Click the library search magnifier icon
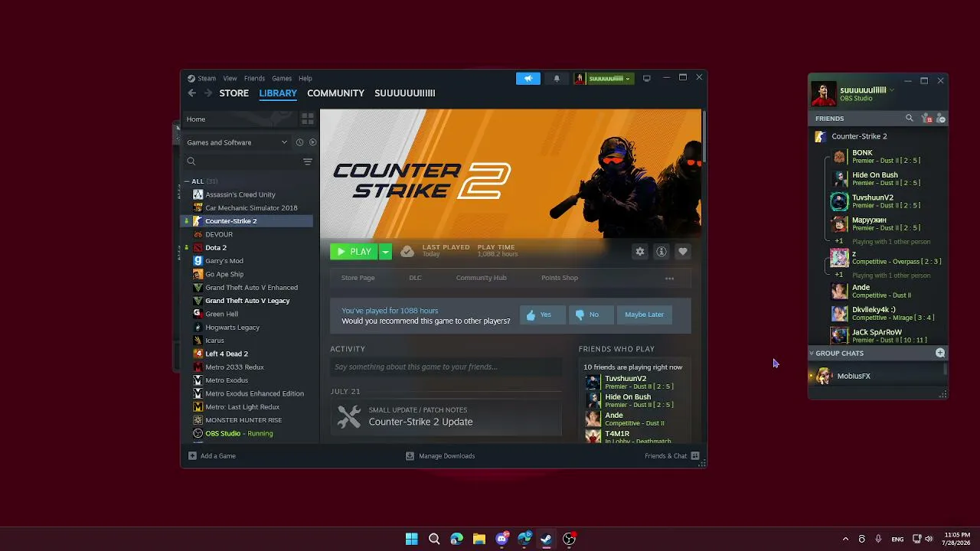 191,161
